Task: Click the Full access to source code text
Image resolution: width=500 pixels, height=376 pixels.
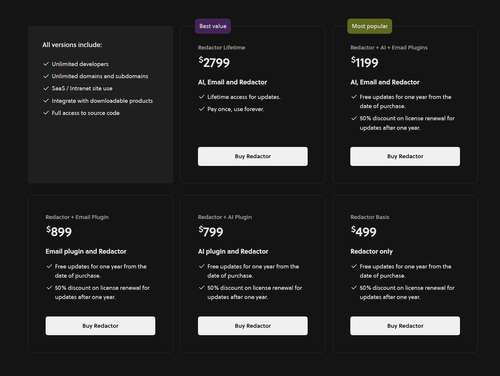Action: [x=85, y=113]
